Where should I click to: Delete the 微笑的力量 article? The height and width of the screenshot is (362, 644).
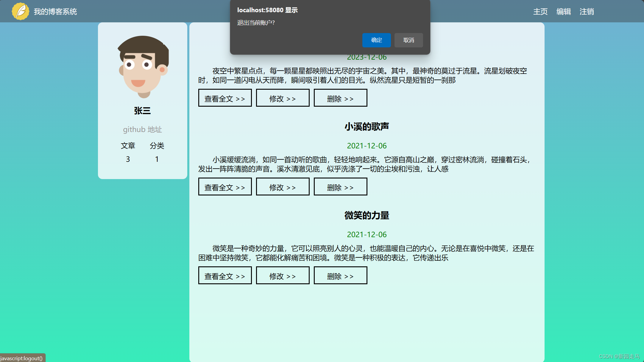click(340, 276)
